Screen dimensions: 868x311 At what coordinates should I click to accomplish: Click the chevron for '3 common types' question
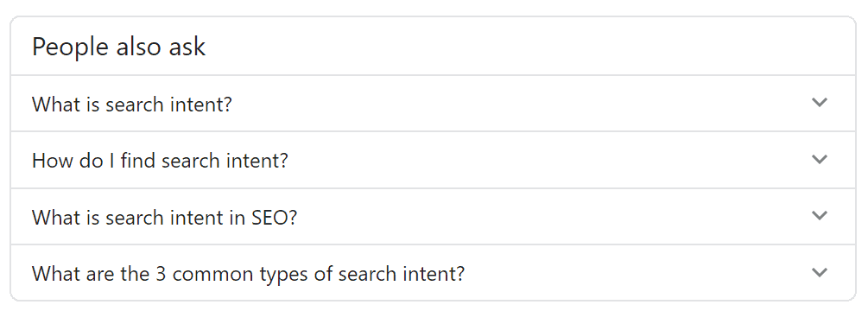tap(819, 272)
